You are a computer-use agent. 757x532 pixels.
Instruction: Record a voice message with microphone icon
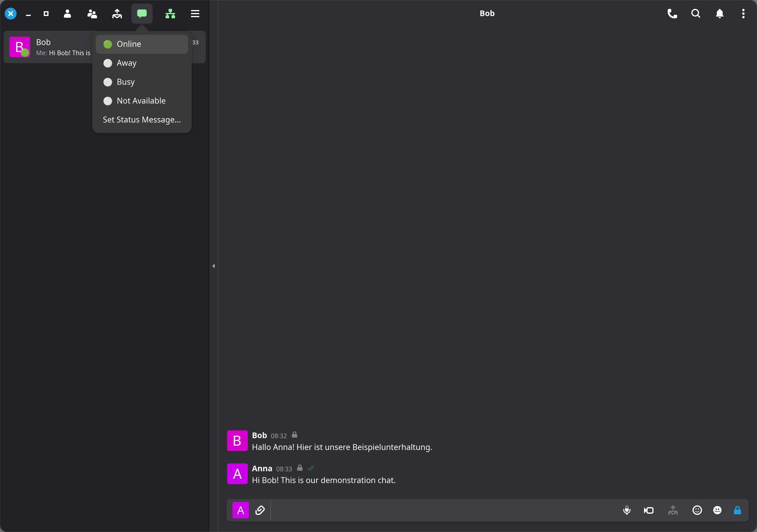(x=627, y=510)
